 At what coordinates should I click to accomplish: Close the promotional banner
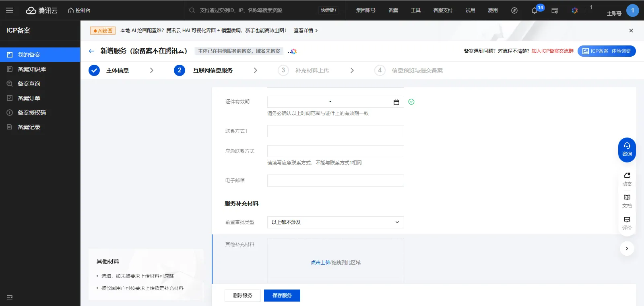pyautogui.click(x=631, y=31)
